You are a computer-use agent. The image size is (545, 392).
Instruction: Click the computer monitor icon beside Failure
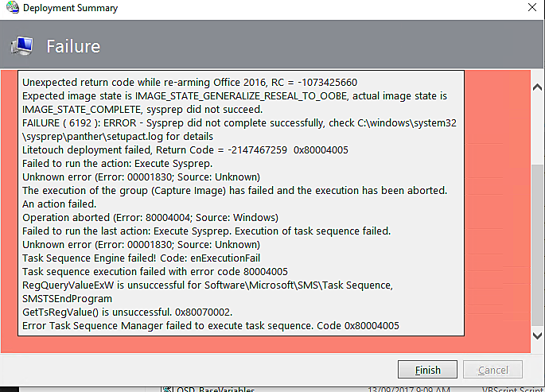tap(22, 46)
